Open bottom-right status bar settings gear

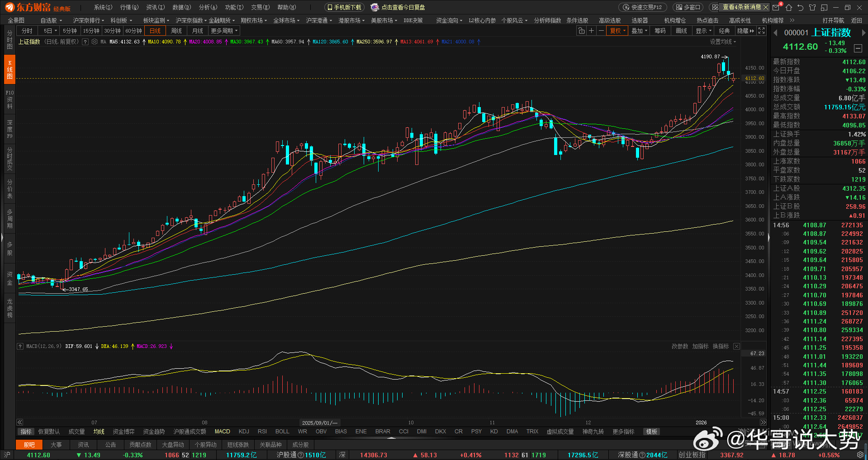[860, 455]
